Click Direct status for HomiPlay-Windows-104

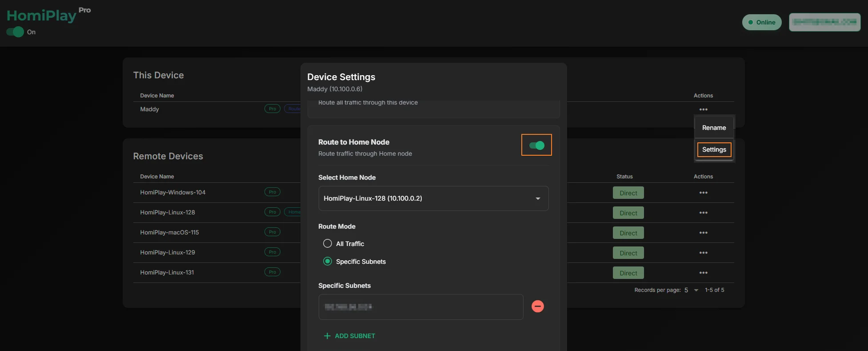(628, 193)
